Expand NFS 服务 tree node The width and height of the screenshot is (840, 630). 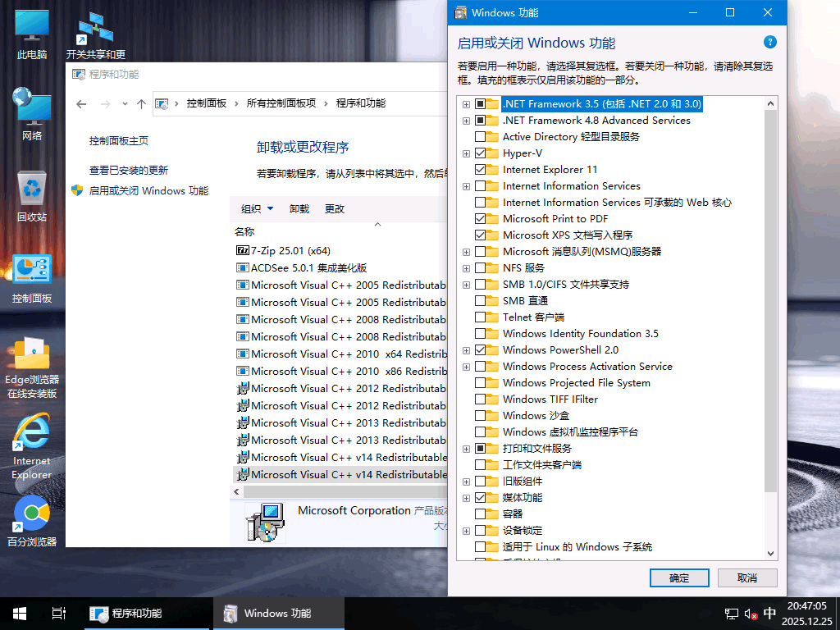[466, 268]
